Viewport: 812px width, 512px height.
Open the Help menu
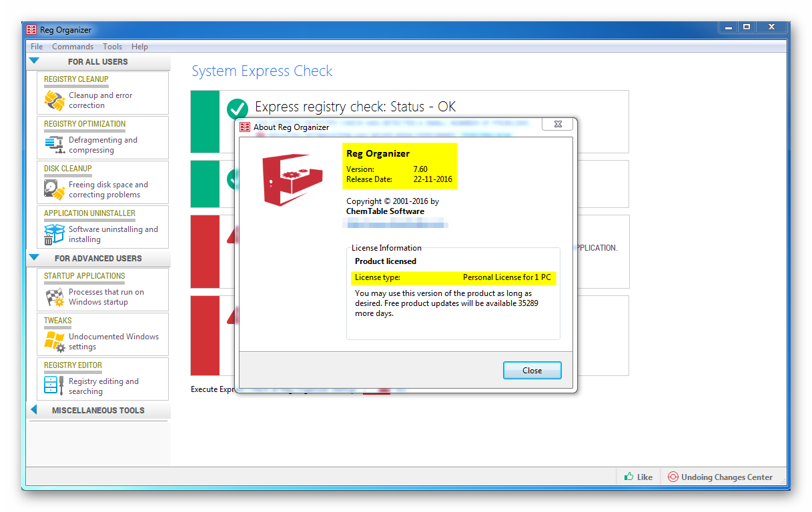point(139,47)
